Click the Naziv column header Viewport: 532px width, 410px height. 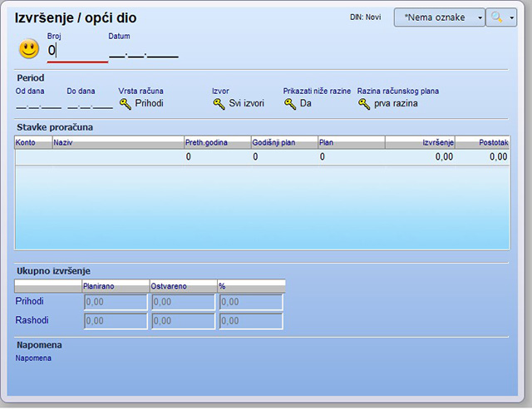pyautogui.click(x=118, y=142)
